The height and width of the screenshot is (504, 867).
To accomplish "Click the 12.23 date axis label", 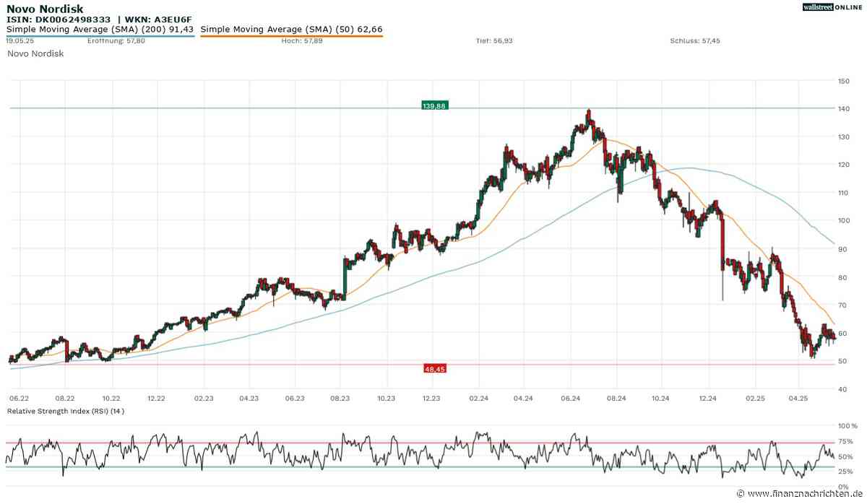I will click(431, 398).
